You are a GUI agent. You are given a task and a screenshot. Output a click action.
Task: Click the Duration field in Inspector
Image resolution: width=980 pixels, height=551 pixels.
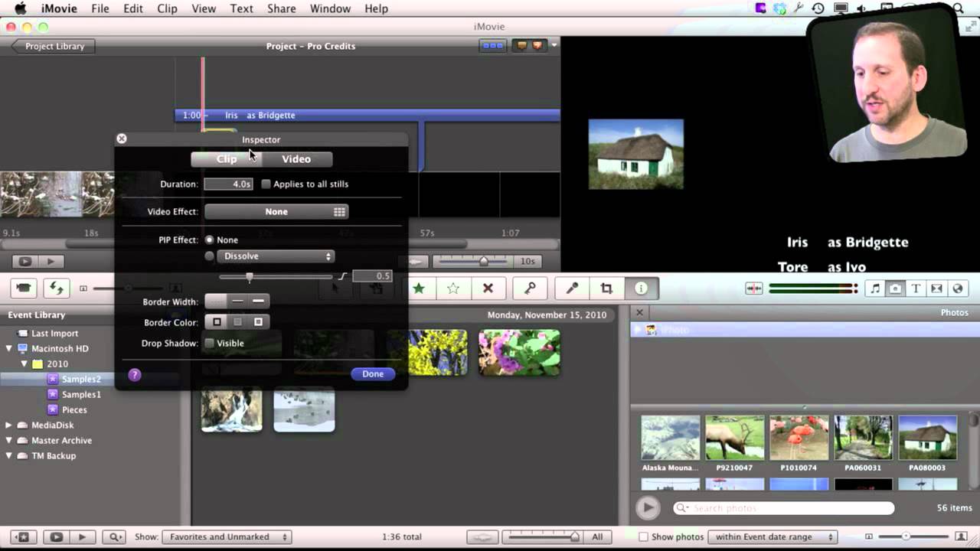228,184
